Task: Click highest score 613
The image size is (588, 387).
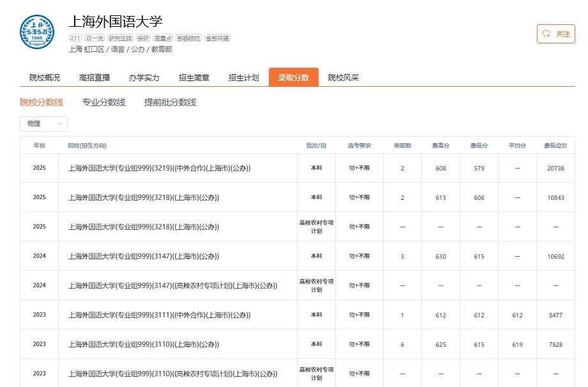Action: 441,197
